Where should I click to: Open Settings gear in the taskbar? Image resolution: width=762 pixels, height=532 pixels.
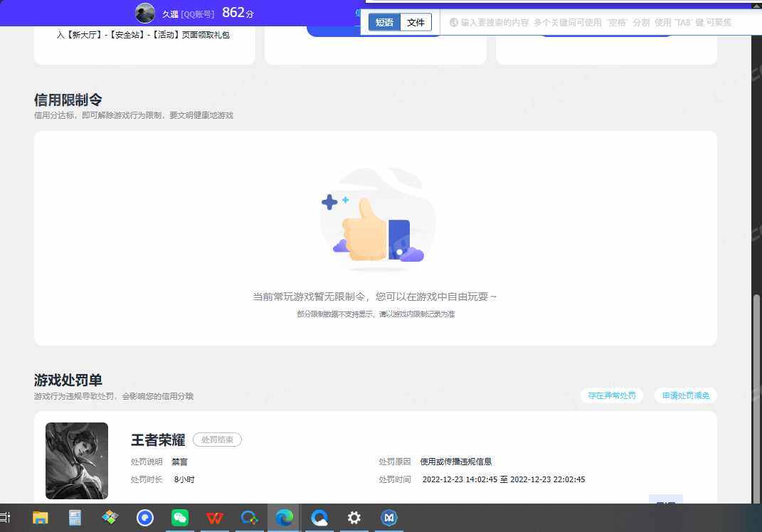pyautogui.click(x=354, y=518)
